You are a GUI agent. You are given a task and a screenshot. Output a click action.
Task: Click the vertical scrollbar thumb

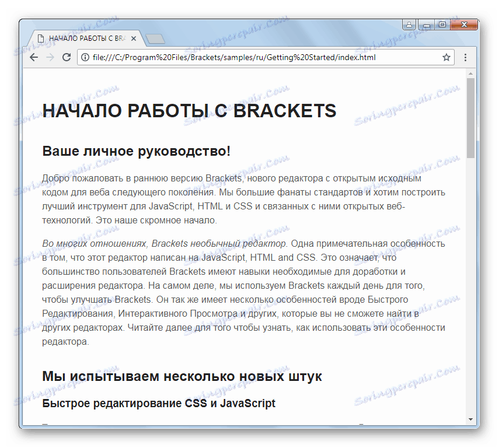click(469, 117)
